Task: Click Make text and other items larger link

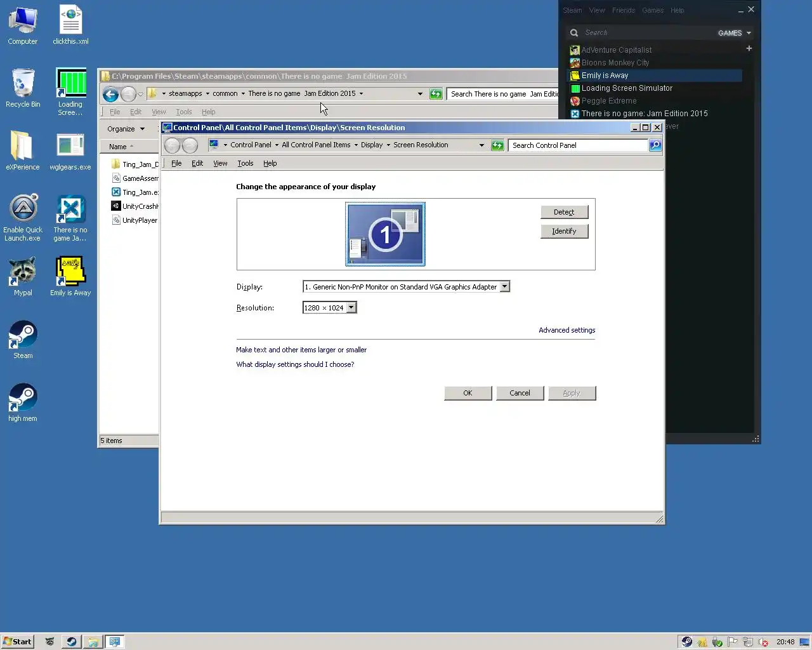Action: [301, 350]
